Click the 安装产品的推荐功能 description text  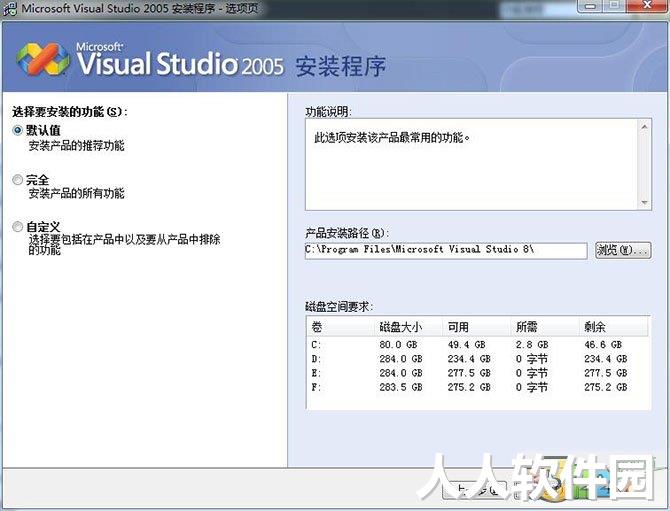(x=76, y=146)
